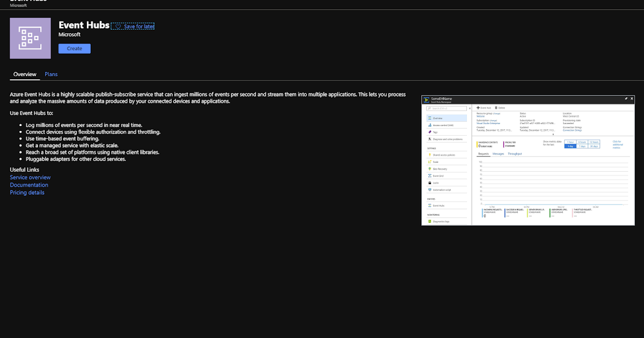Screen dimensions: 644x338
Task: Switch metrics range to 7 days
Action: [x=583, y=146]
